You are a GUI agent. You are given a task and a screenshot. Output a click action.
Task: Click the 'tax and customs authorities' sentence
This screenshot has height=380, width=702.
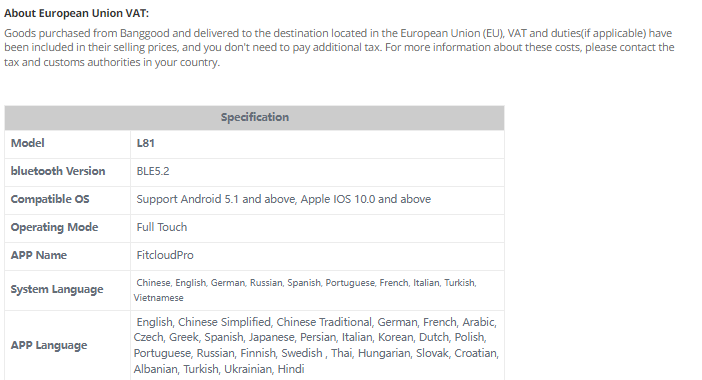(x=112, y=62)
